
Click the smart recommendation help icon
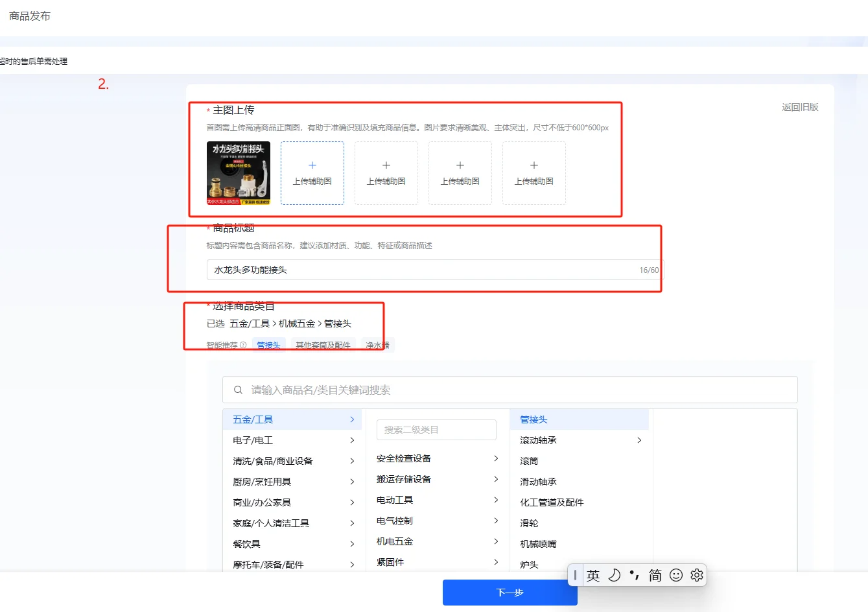click(243, 346)
